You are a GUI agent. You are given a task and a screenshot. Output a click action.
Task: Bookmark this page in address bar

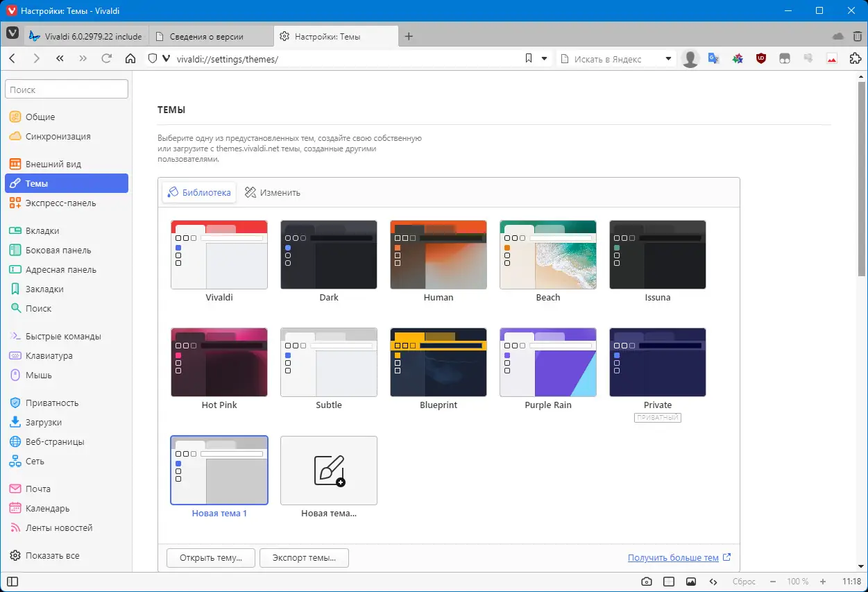(529, 59)
